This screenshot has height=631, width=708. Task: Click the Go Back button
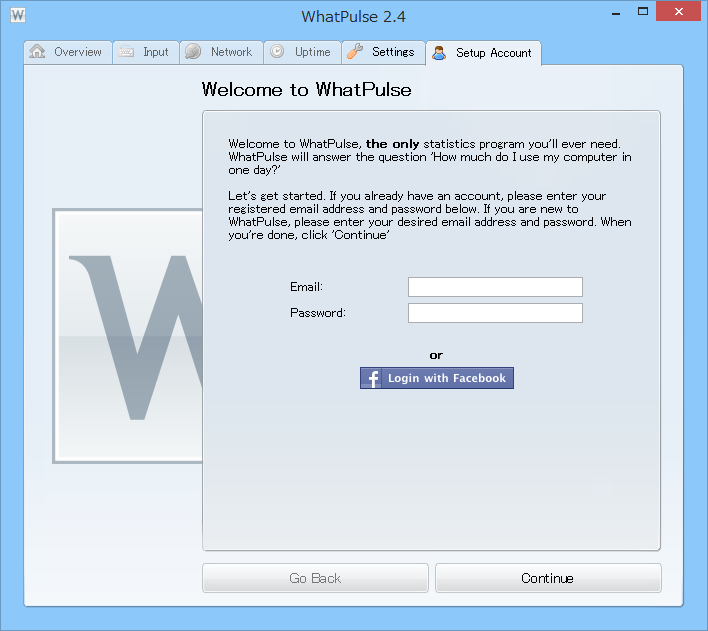click(315, 578)
